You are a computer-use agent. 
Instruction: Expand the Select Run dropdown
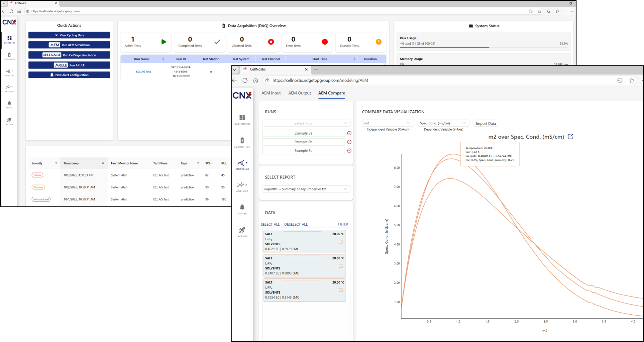pyautogui.click(x=306, y=123)
